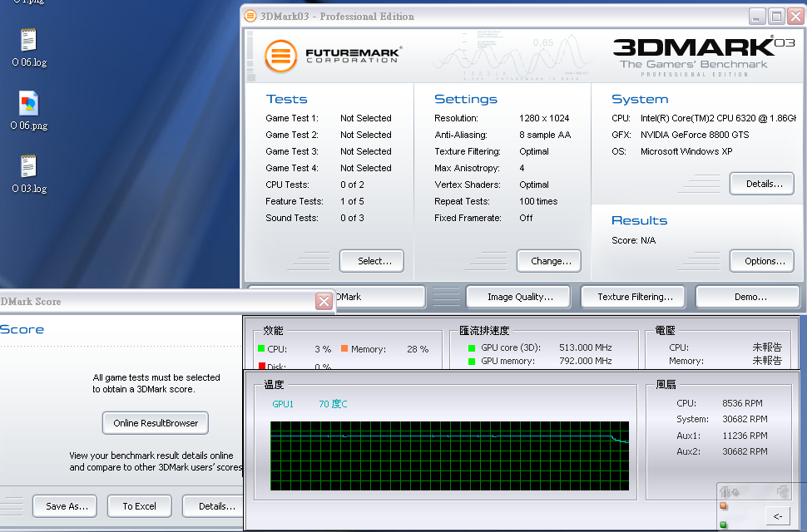
Task: Start the Demo... button
Action: click(748, 297)
